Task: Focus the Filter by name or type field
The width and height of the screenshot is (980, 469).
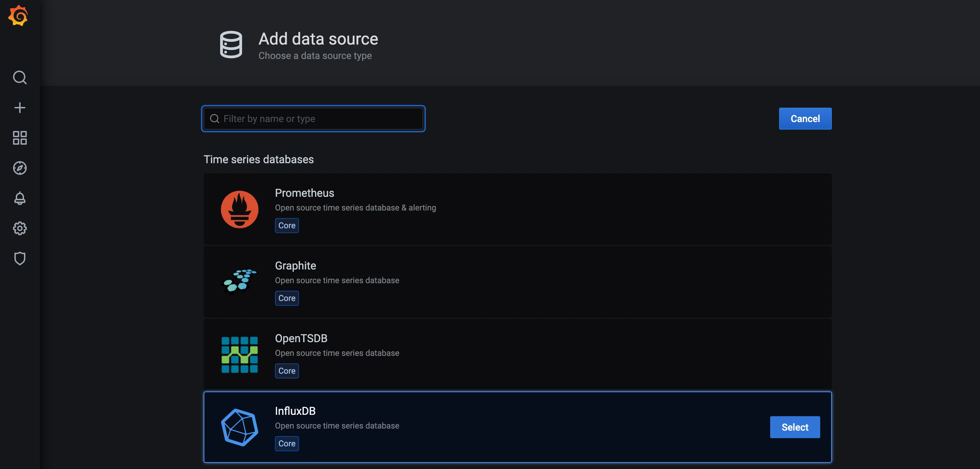Action: (x=313, y=119)
